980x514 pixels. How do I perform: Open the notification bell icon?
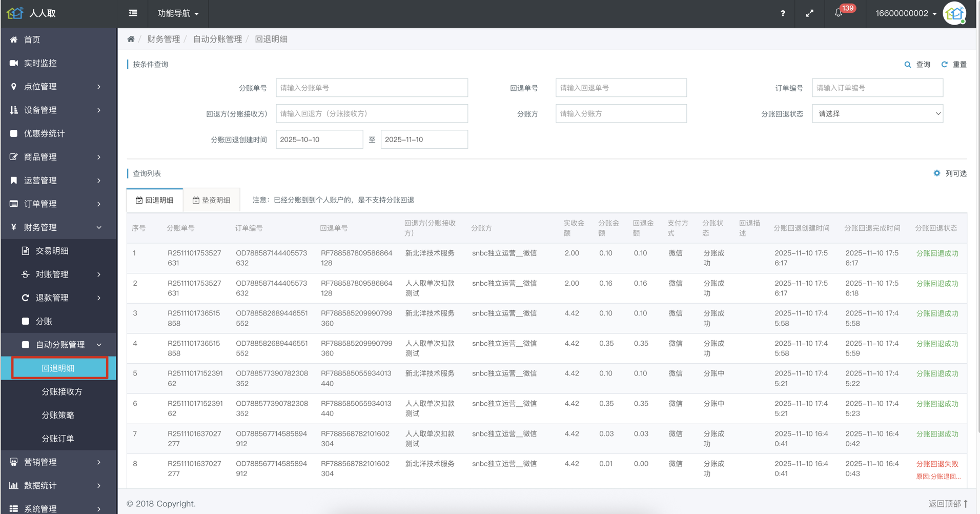point(839,13)
